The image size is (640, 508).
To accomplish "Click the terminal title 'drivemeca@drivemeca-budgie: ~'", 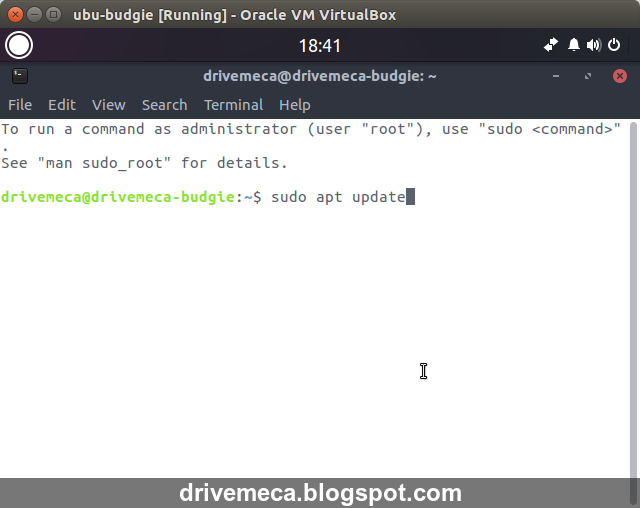I will point(320,76).
